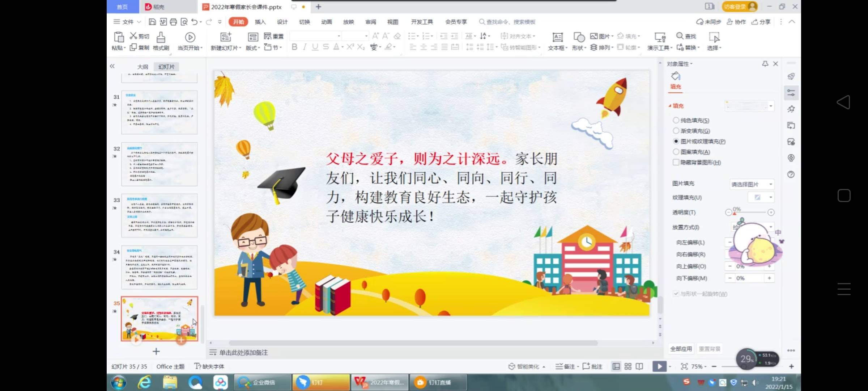Image resolution: width=868 pixels, height=391 pixels.
Task: Click the Reset Background button
Action: pos(709,349)
